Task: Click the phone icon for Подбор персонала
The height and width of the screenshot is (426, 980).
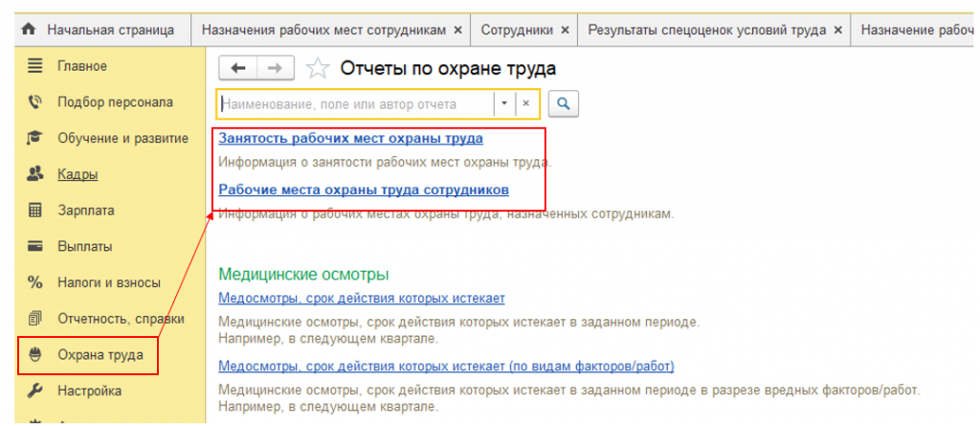Action: [35, 102]
